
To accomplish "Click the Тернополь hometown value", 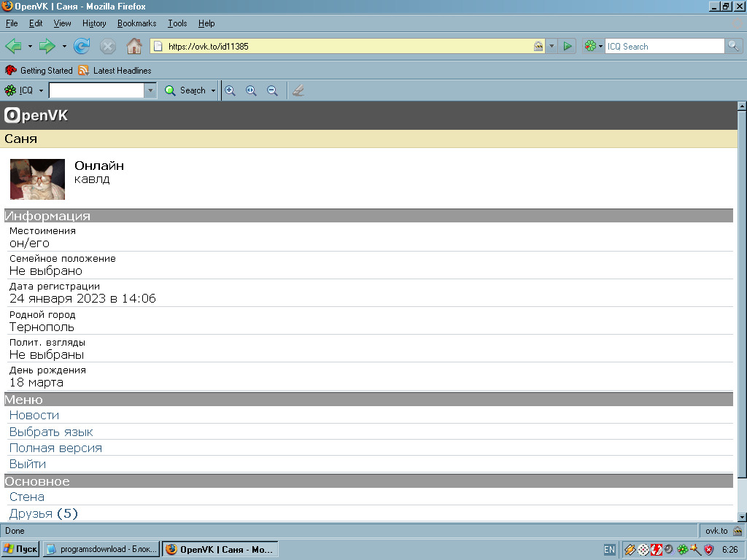I will coord(42,327).
